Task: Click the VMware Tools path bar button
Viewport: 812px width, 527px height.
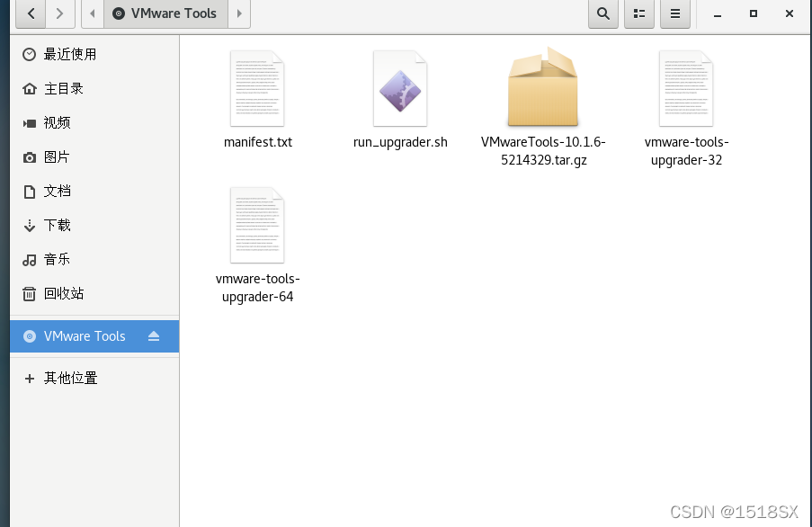Action: [x=165, y=13]
